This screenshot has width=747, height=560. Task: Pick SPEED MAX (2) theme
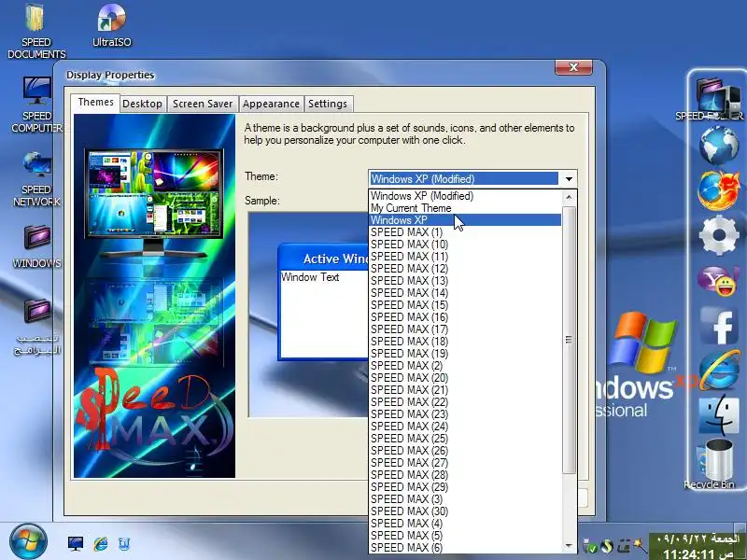tap(465, 366)
